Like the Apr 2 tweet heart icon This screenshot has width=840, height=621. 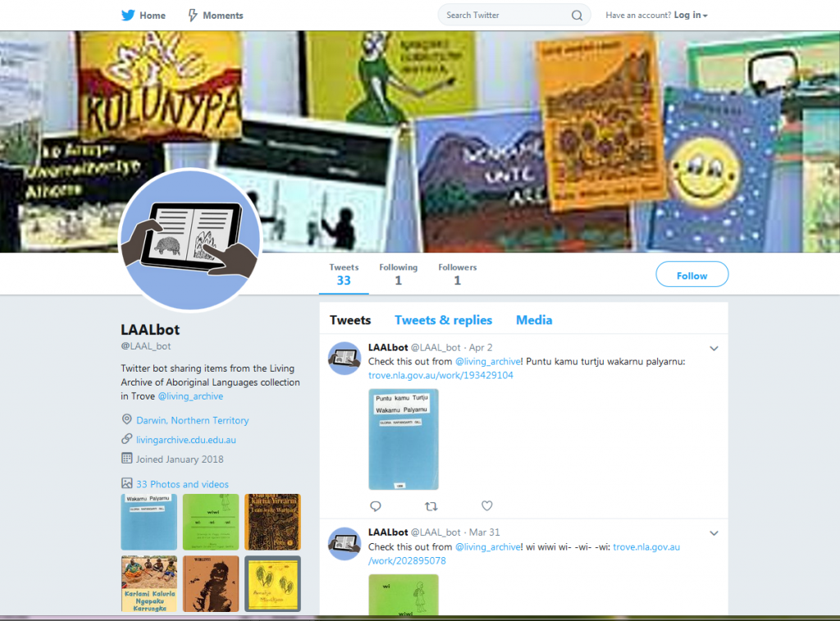coord(486,506)
